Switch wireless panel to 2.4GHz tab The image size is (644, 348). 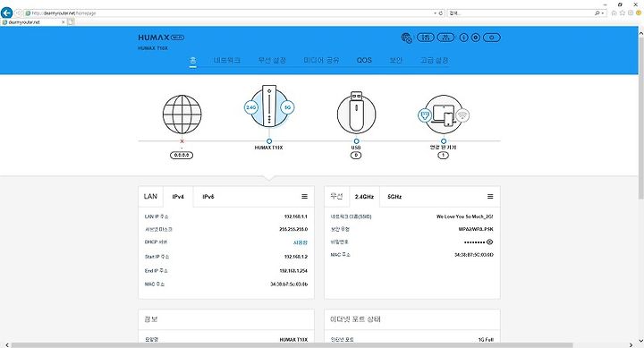point(364,197)
